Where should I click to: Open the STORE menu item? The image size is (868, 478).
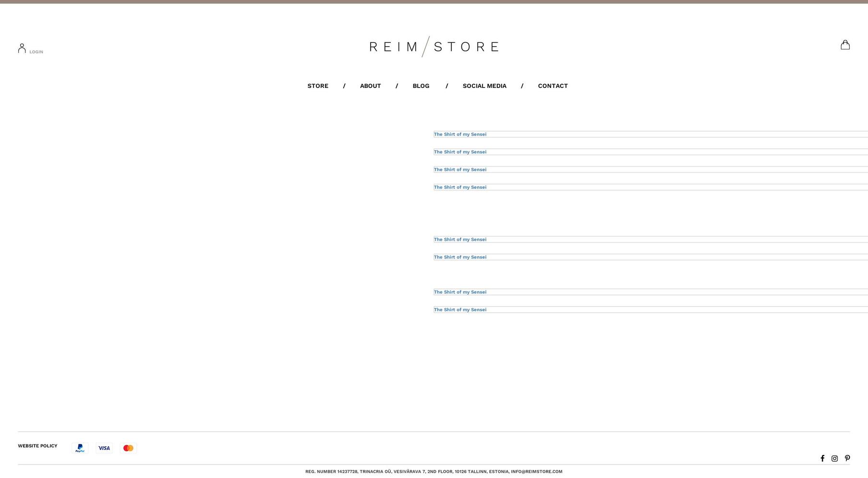[x=318, y=86]
